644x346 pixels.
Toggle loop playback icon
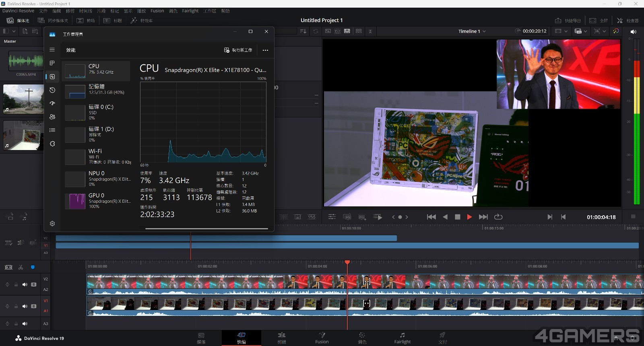point(498,217)
